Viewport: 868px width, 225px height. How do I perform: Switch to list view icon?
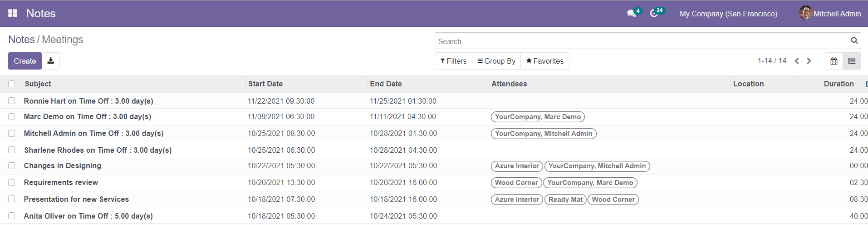[x=852, y=61]
